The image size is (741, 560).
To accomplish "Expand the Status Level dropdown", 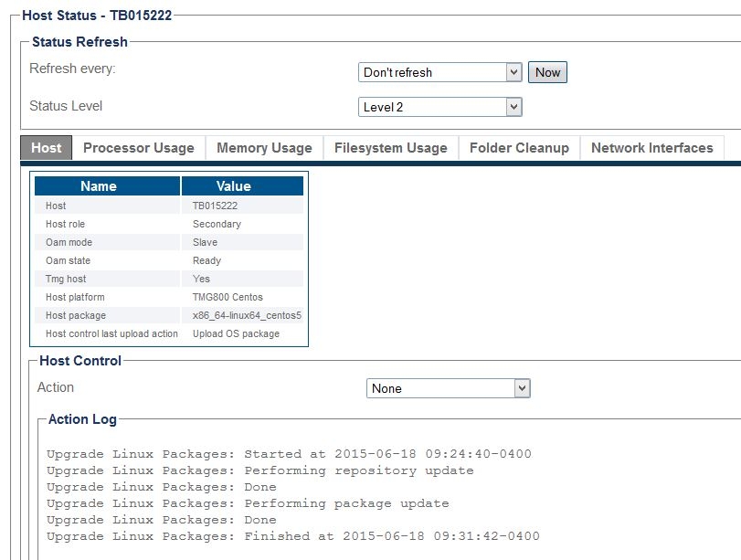I will pyautogui.click(x=439, y=107).
